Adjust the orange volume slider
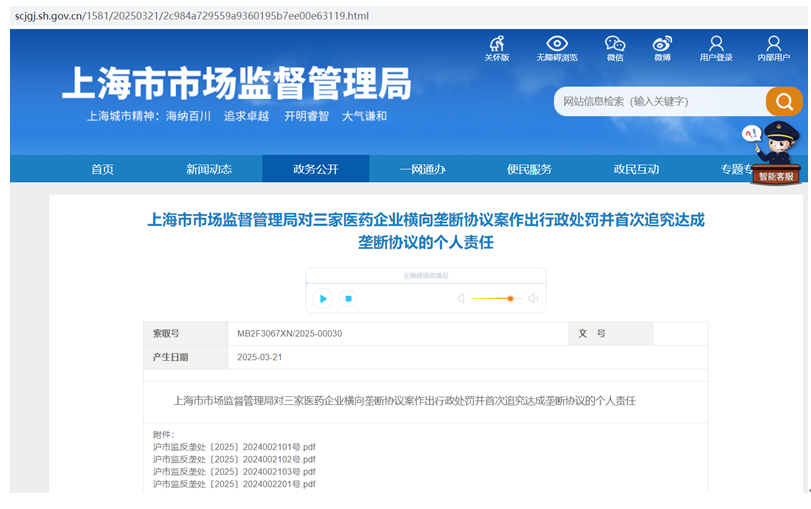Image resolution: width=811 pixels, height=509 pixels. [x=510, y=298]
